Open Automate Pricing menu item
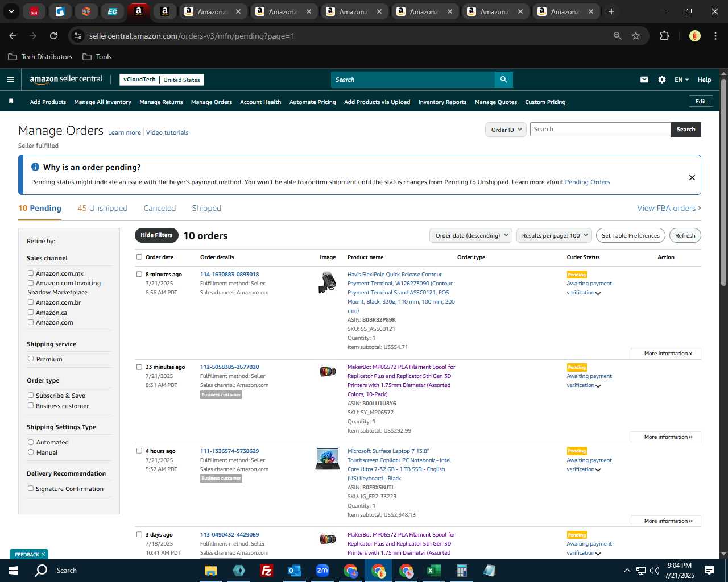 (x=313, y=102)
